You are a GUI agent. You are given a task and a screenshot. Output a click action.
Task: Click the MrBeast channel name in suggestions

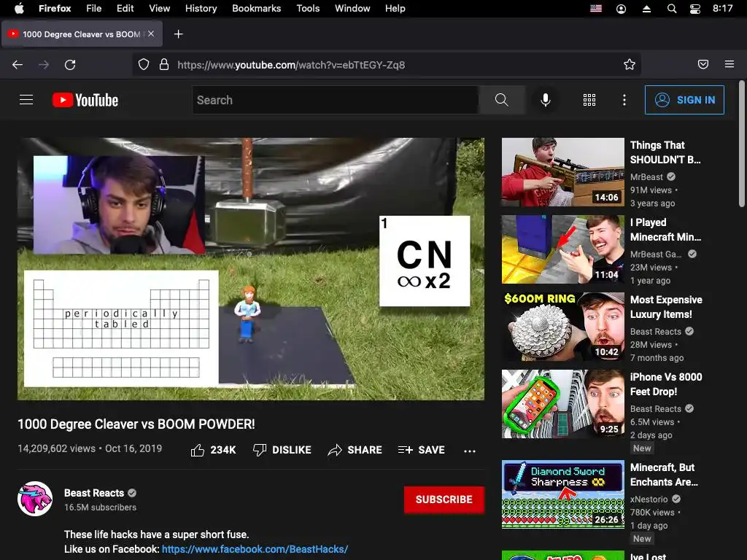(646, 176)
